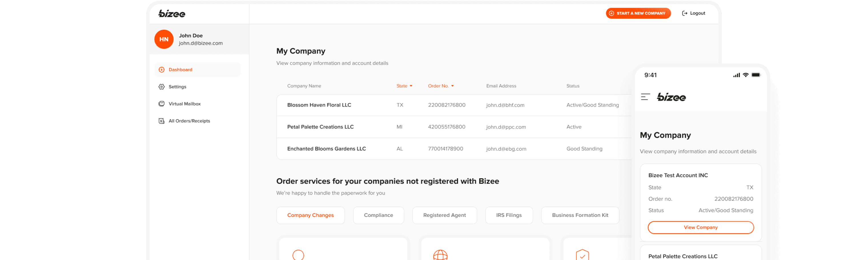Screen dimensions: 868x260
Task: Click Petal Palette Creations LLC card in mobile
Action: tap(701, 253)
